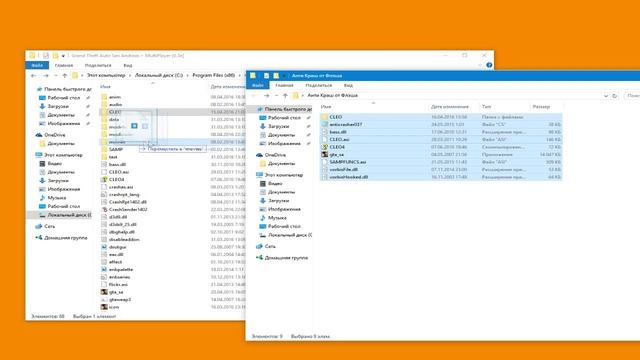Viewport: 640px width, 360px height.
Task: Go up one folder in GTA San Andreas window
Action: pyautogui.click(x=64, y=76)
